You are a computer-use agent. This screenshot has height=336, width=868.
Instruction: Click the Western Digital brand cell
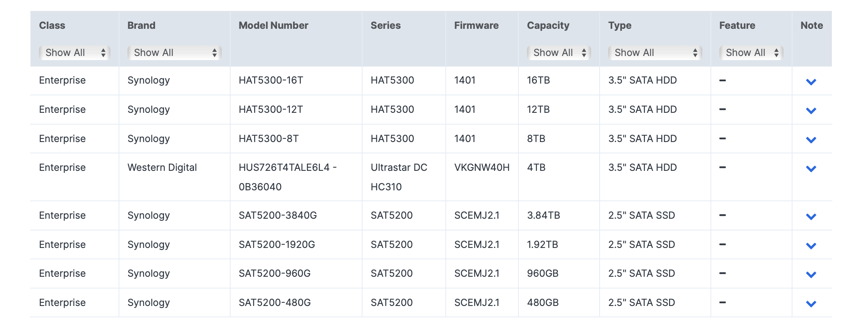point(162,168)
